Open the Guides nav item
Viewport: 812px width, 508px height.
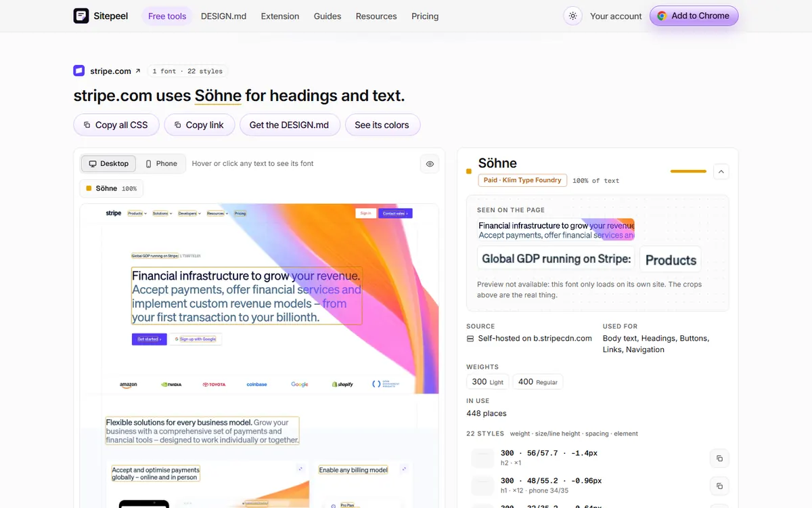click(328, 16)
